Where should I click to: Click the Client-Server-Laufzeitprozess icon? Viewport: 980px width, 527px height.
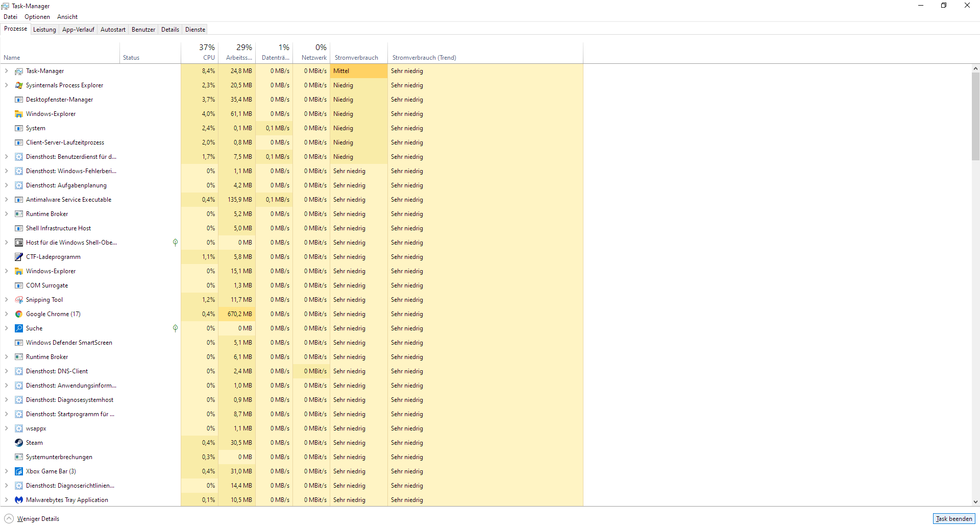(x=19, y=142)
